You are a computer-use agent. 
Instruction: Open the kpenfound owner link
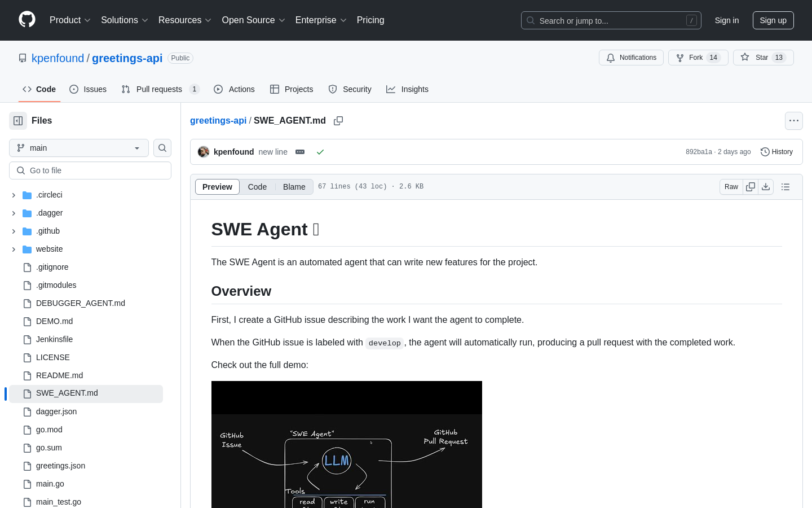[x=58, y=58]
